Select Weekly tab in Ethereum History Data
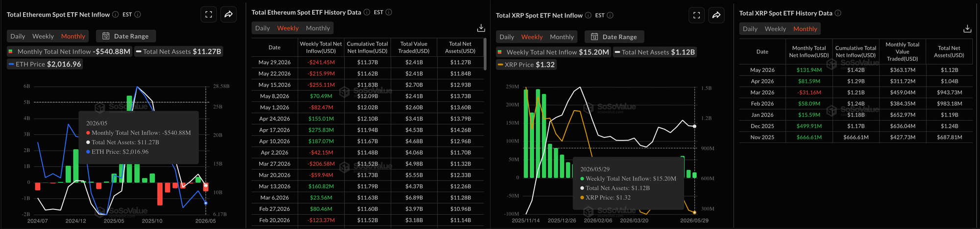The height and width of the screenshot is (229, 980). point(288,28)
